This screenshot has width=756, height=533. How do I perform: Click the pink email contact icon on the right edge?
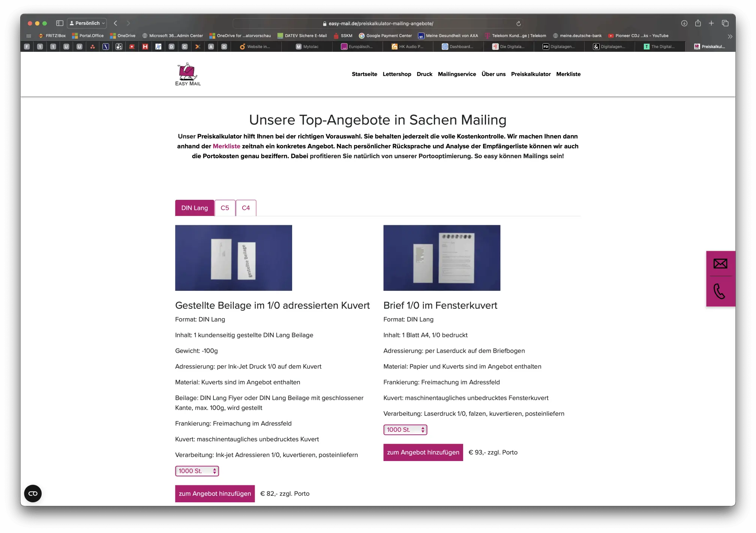tap(720, 264)
